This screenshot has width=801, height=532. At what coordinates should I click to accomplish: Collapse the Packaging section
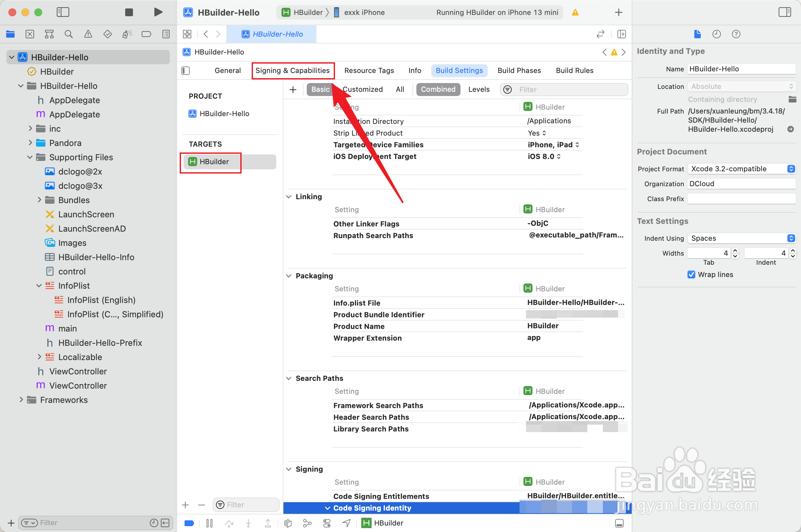tap(289, 276)
